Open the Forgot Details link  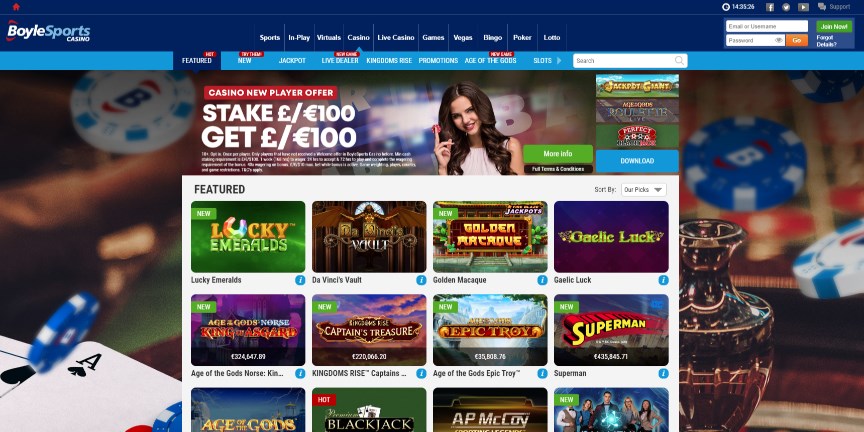click(826, 41)
